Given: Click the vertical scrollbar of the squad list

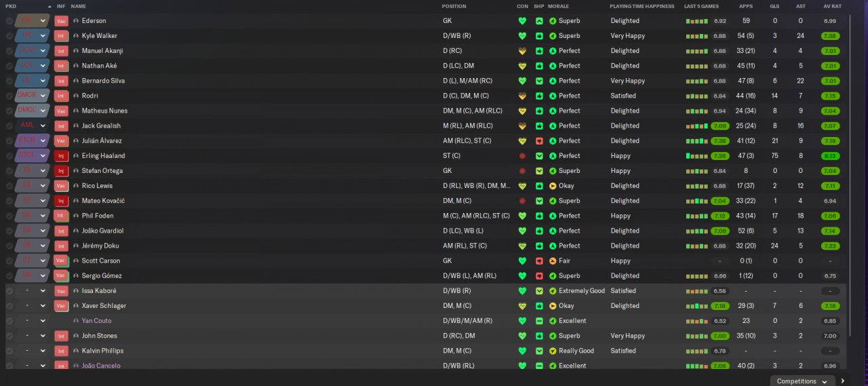Looking at the screenshot, I should 850,174.
